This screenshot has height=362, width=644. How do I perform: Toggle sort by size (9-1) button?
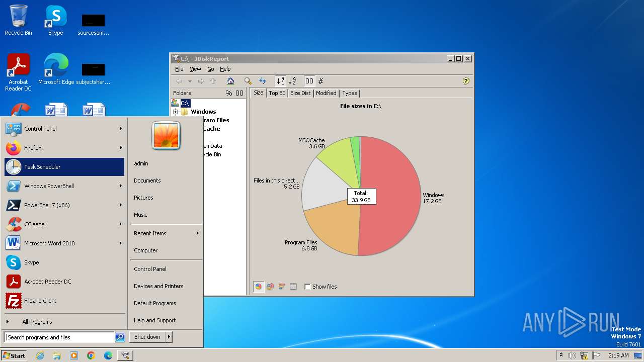[280, 81]
